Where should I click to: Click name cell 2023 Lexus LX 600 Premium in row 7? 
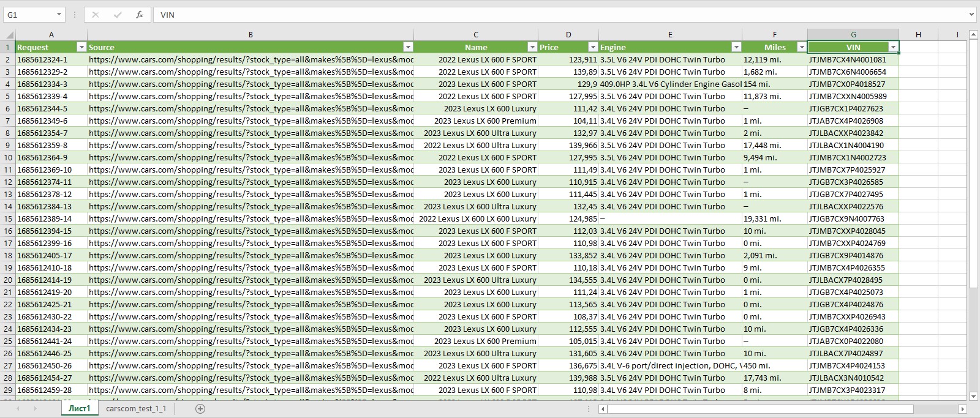coord(476,121)
